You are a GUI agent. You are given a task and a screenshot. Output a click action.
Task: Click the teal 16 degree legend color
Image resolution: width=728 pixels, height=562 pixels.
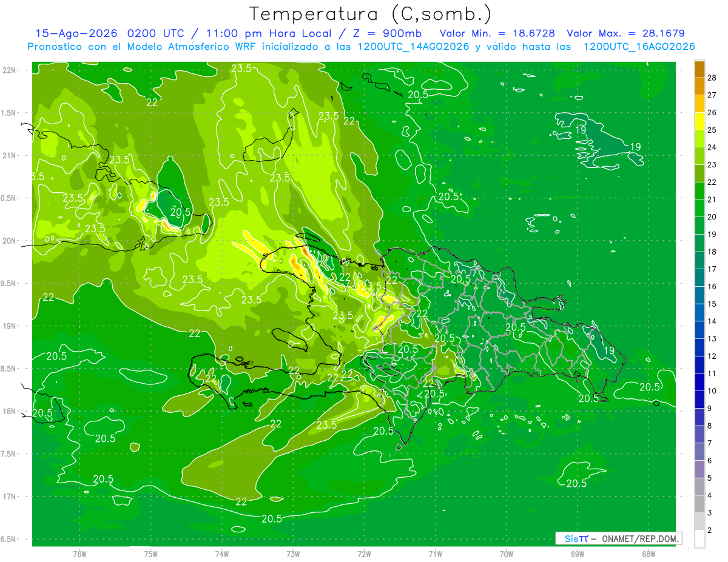pos(699,278)
